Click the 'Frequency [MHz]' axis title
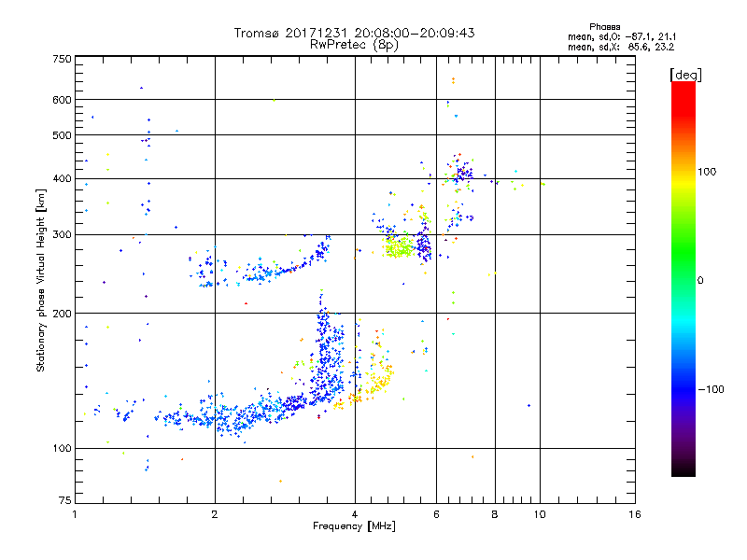747x560 pixels. click(354, 526)
